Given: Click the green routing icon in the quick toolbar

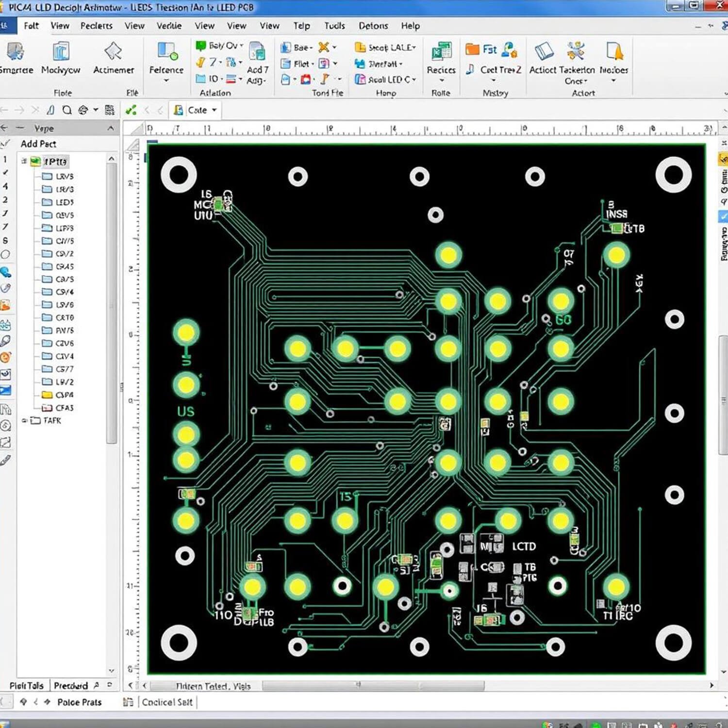Looking at the screenshot, I should pyautogui.click(x=132, y=110).
